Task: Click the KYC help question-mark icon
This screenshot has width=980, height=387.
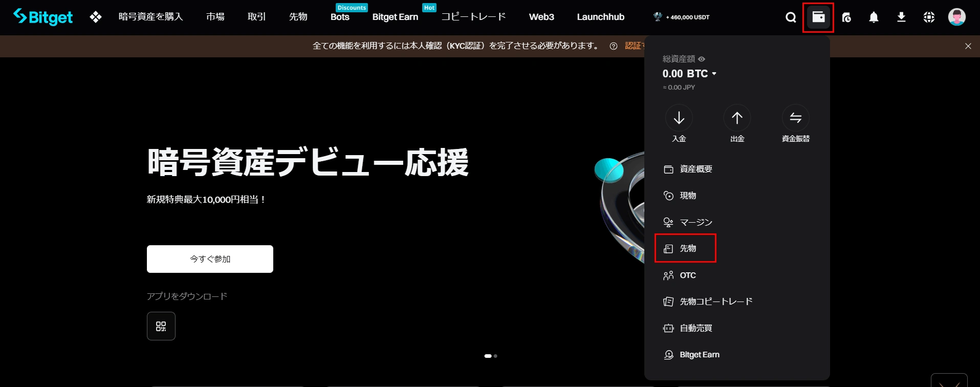Action: coord(613,46)
